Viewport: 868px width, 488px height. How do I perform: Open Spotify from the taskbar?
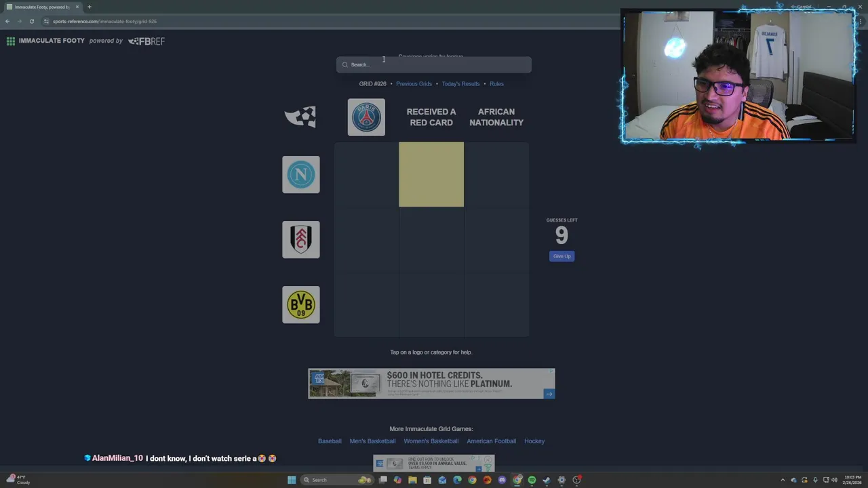point(532,480)
